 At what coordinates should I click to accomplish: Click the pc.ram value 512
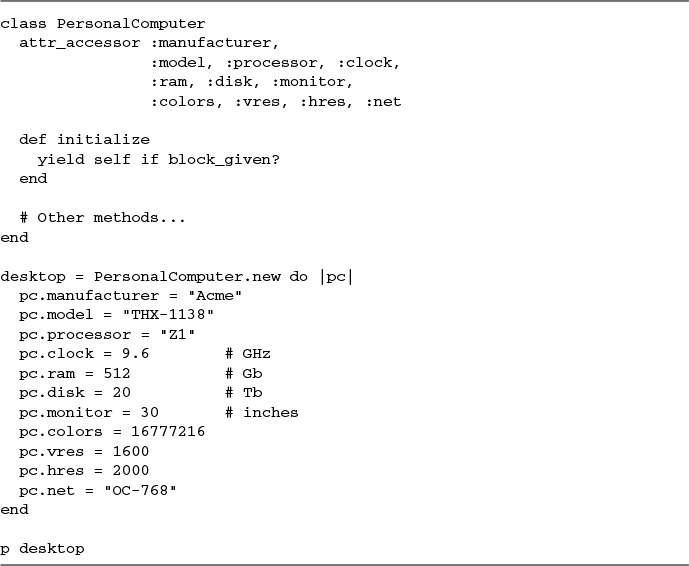pos(117,374)
